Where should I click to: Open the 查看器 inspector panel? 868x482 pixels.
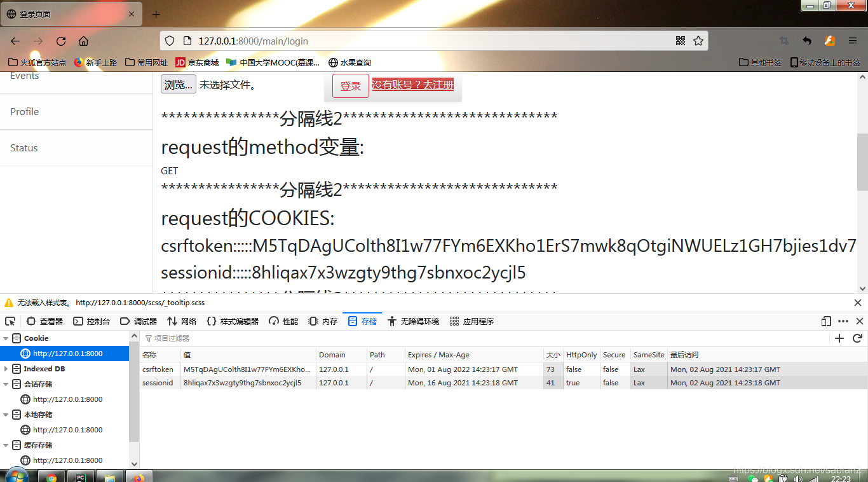pos(44,321)
